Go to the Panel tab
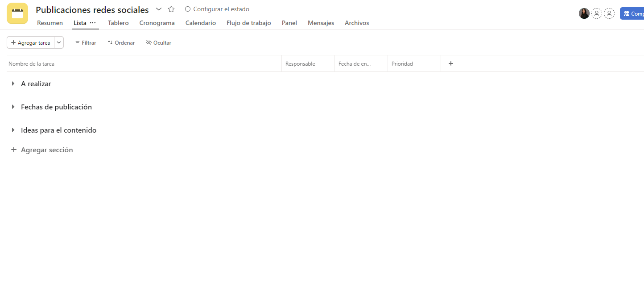This screenshot has width=644, height=284. (289, 23)
